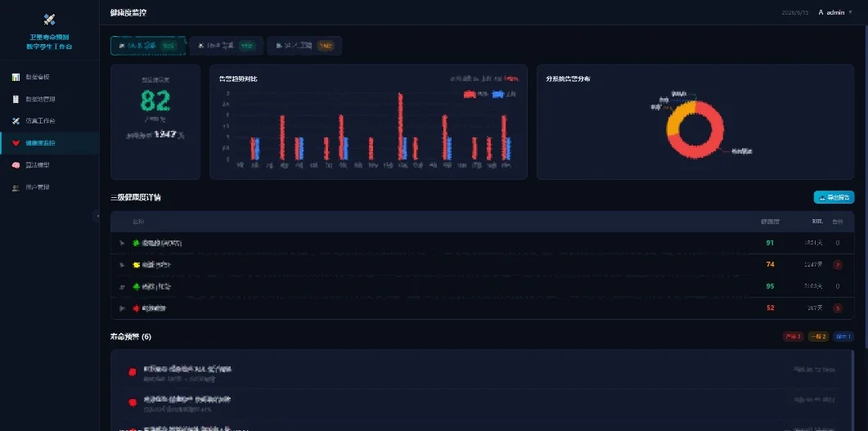
Task: Click the date shown beside admin
Action: (795, 12)
